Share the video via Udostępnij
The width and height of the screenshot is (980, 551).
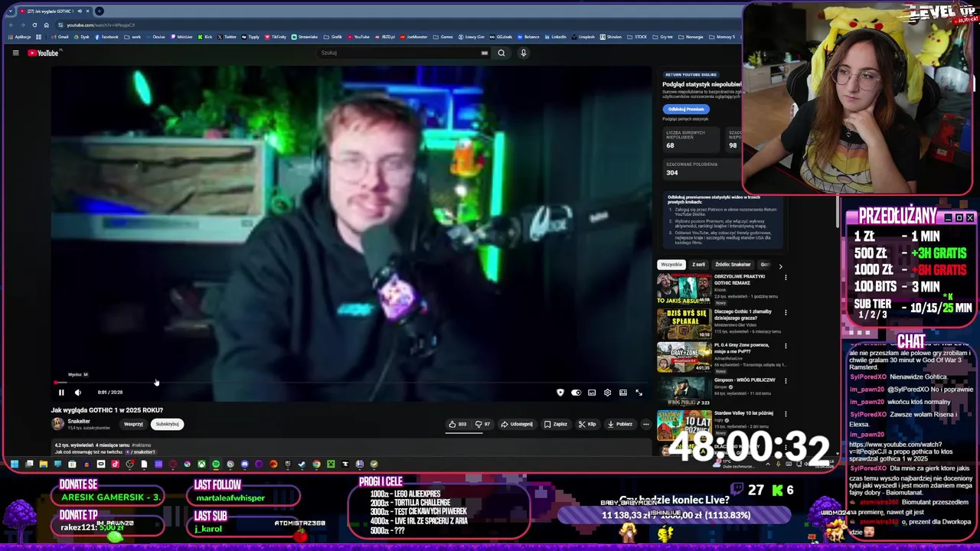pos(517,424)
